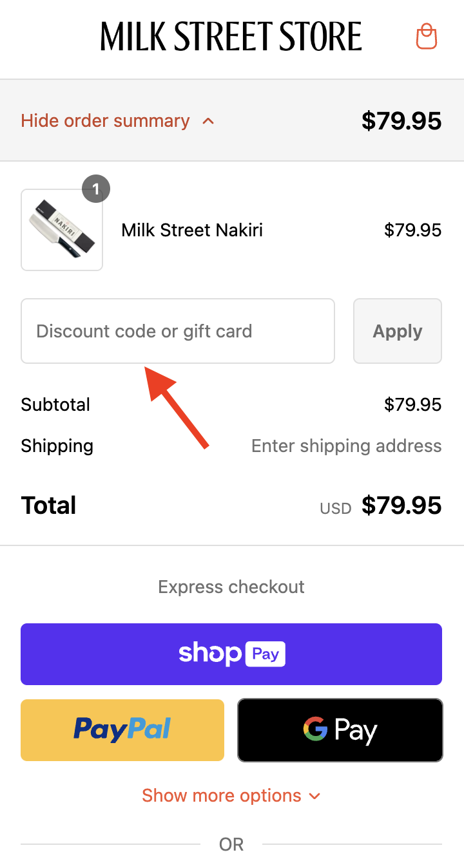Click the Express checkout heading

231,587
